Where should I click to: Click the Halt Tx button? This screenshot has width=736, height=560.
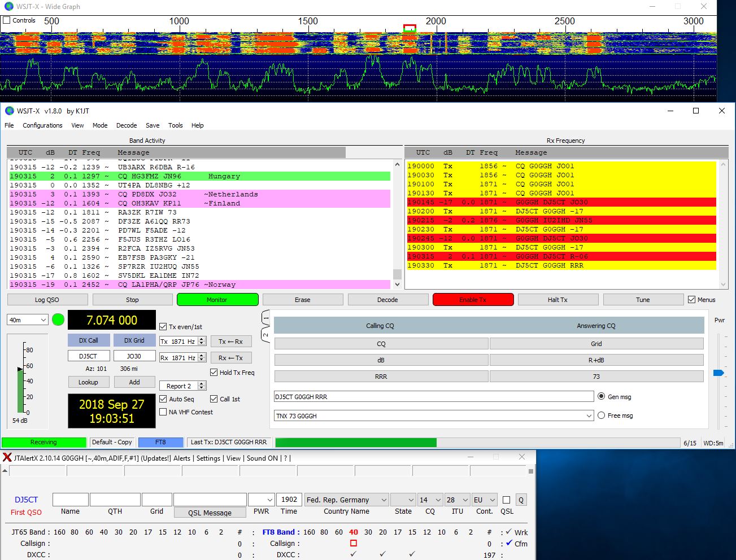558,300
